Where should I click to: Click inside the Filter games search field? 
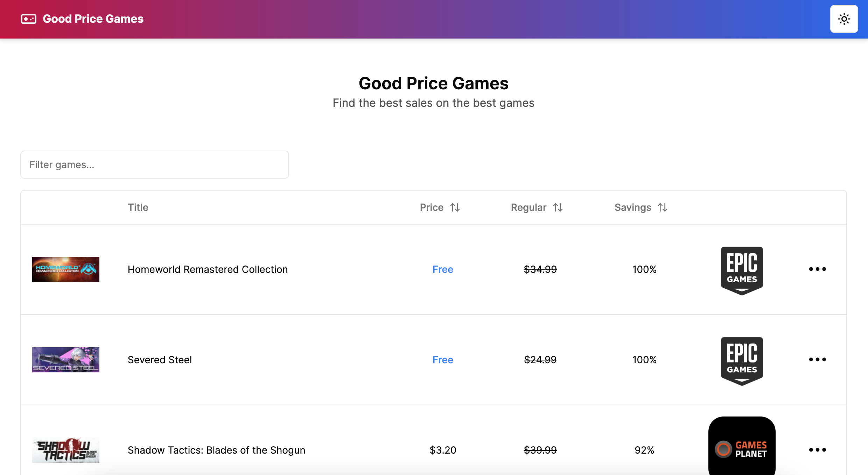[154, 164]
